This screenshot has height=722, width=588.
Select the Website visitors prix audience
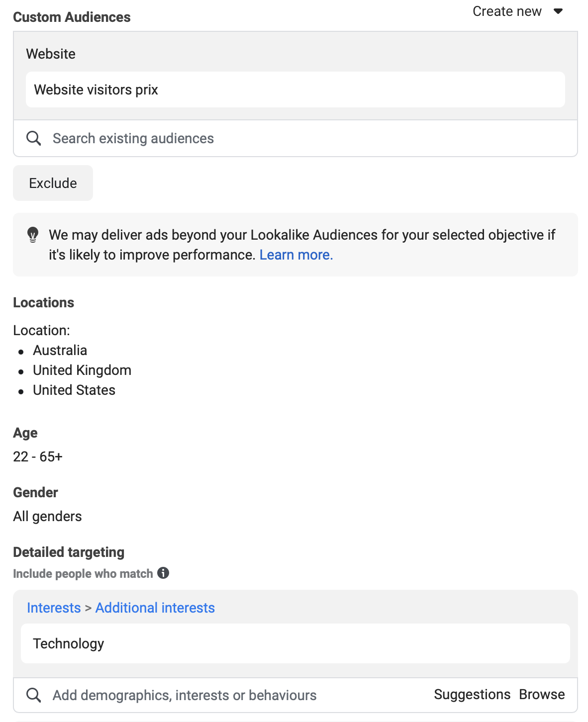click(x=96, y=90)
